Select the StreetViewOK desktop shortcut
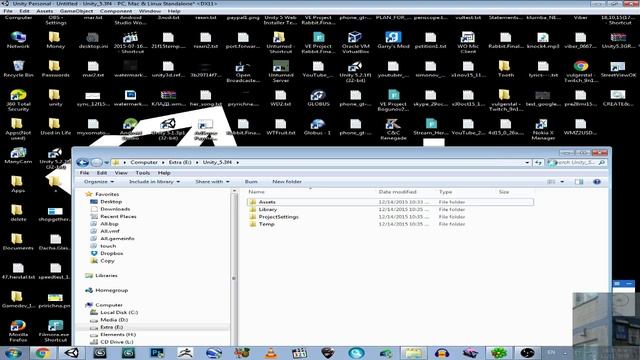Screen dimensions: 640x360 click(x=618, y=69)
